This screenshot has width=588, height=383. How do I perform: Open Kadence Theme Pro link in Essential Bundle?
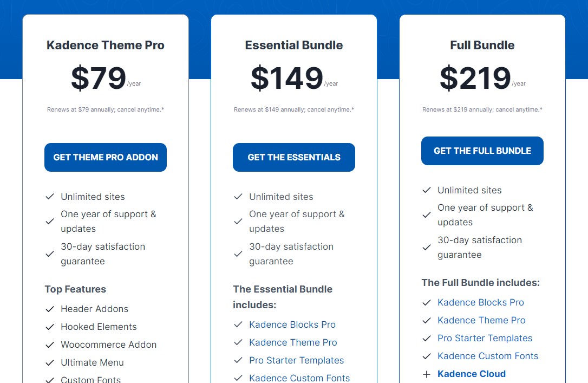(x=293, y=342)
